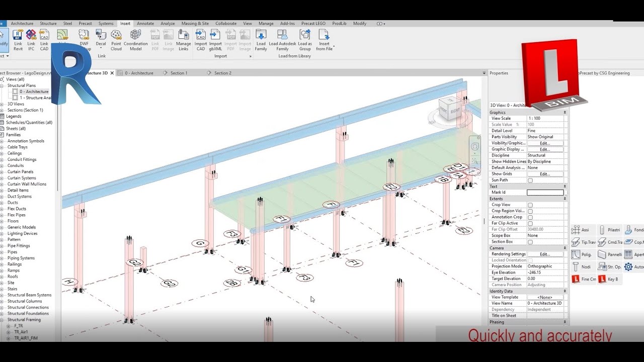Screen dimensions: 644x362
Task: Collapse the Text properties section
Action: (565, 187)
